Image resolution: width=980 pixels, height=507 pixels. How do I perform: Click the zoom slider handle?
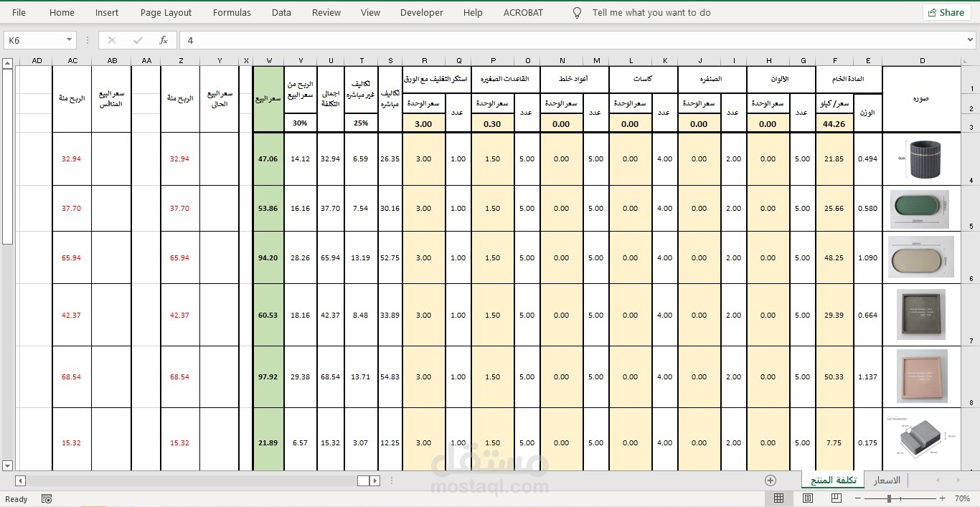pyautogui.click(x=889, y=498)
